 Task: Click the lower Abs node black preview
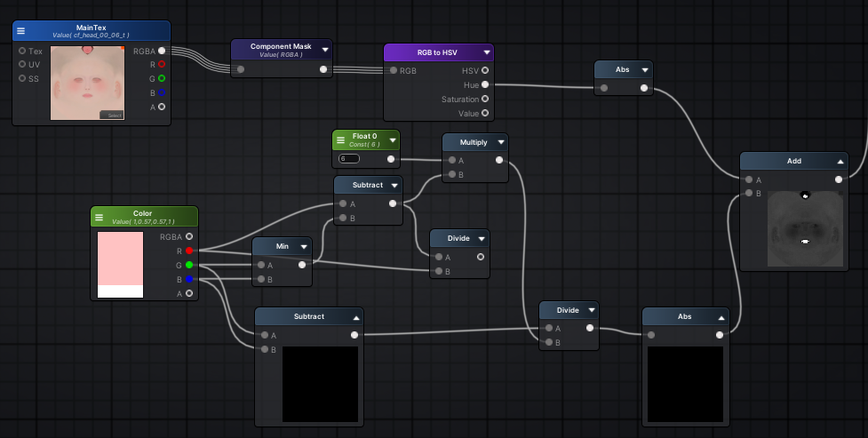click(x=685, y=385)
